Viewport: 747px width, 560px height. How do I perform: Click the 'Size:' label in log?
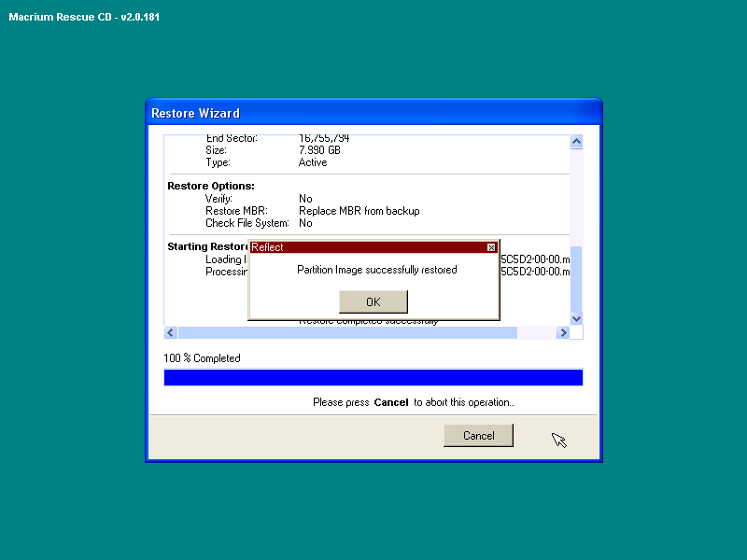click(216, 150)
